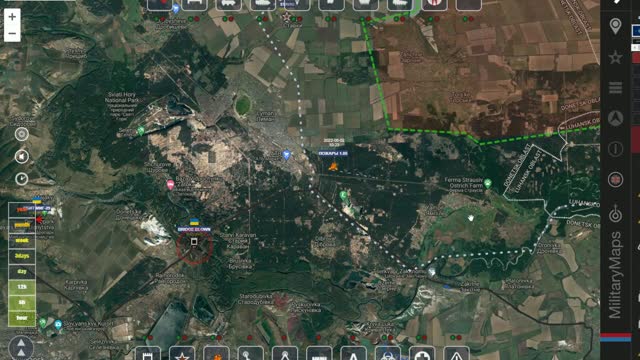This screenshot has height=360, width=640.
Task: Click the navigation arrow icon in sidebar
Action: pyautogui.click(x=615, y=118)
